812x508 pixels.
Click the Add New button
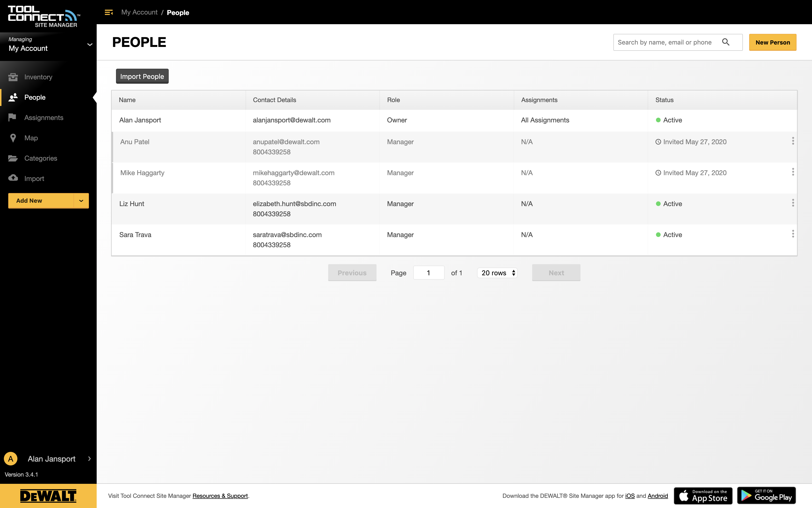tap(41, 201)
